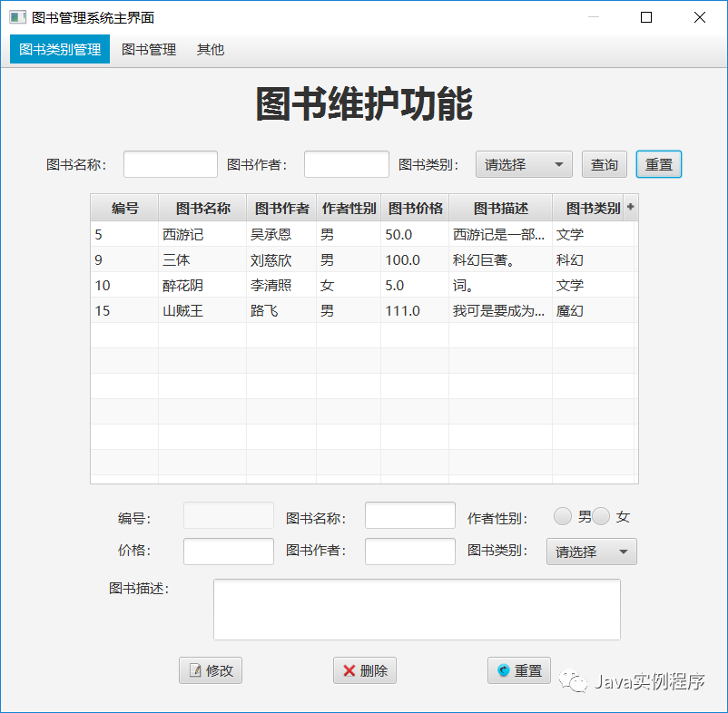Focus the 价格 input field
Viewport: 728px width, 713px height.
point(229,552)
